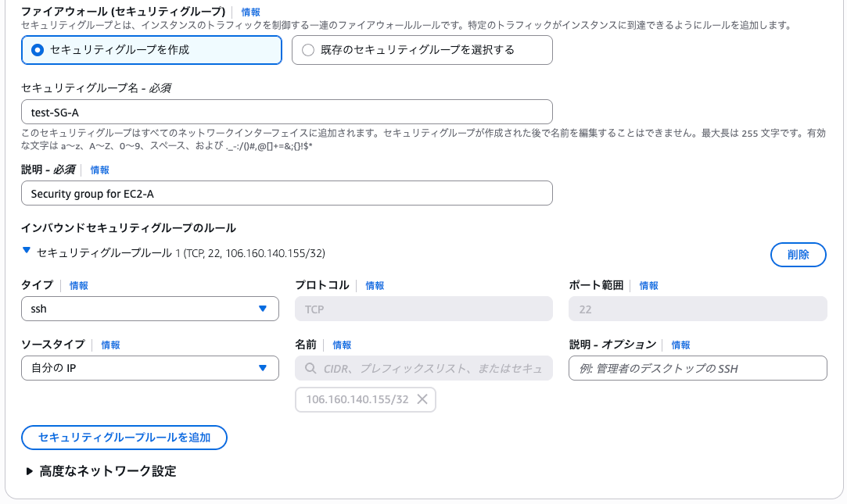Click the CIDR search field with the magnifier

[x=424, y=368]
